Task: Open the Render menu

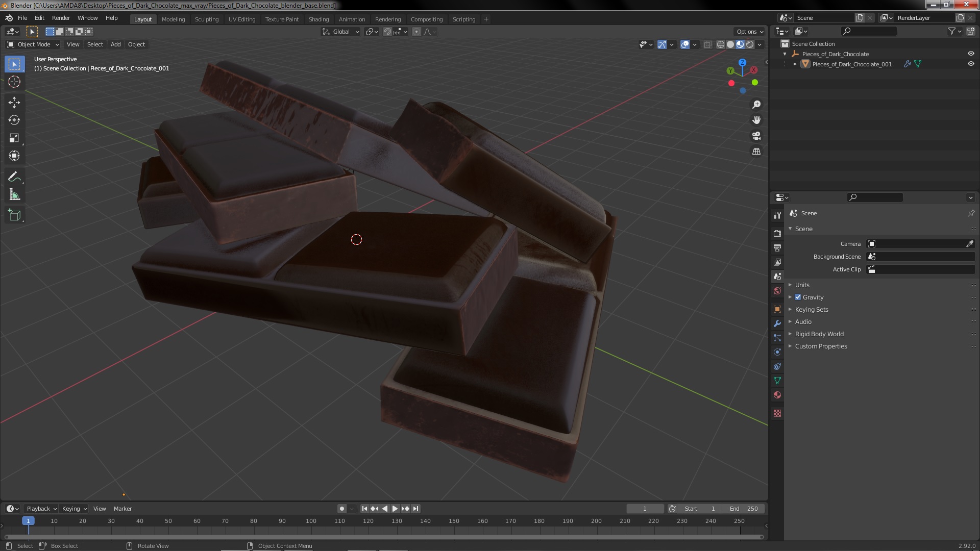Action: 61,18
